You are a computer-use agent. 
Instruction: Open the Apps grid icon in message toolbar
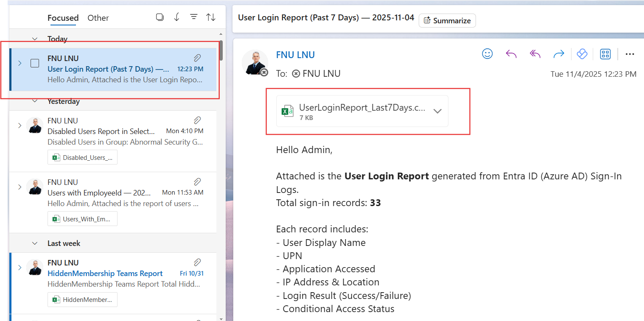(605, 54)
